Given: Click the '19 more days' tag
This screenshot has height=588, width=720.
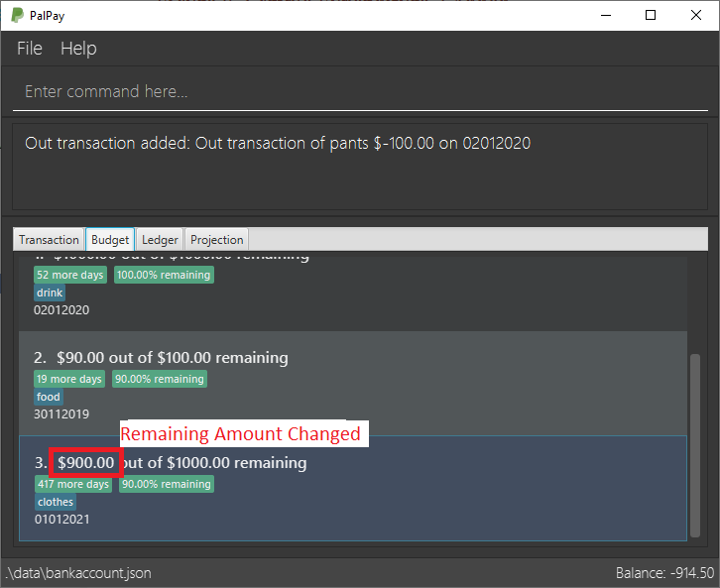Looking at the screenshot, I should pyautogui.click(x=68, y=379).
